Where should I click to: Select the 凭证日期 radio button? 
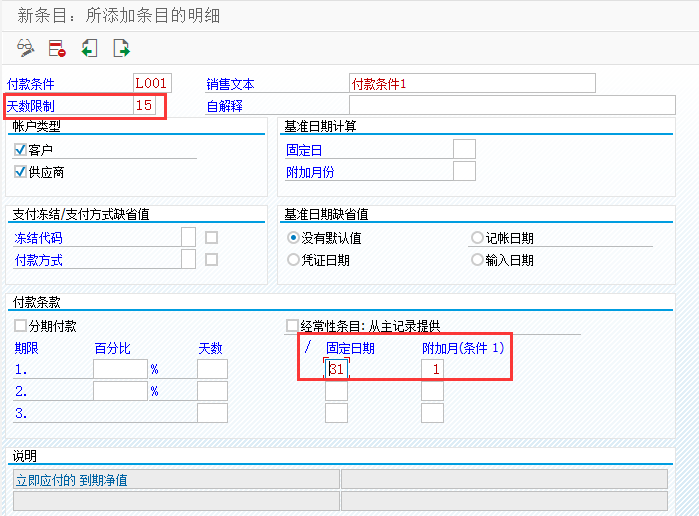pyautogui.click(x=293, y=260)
